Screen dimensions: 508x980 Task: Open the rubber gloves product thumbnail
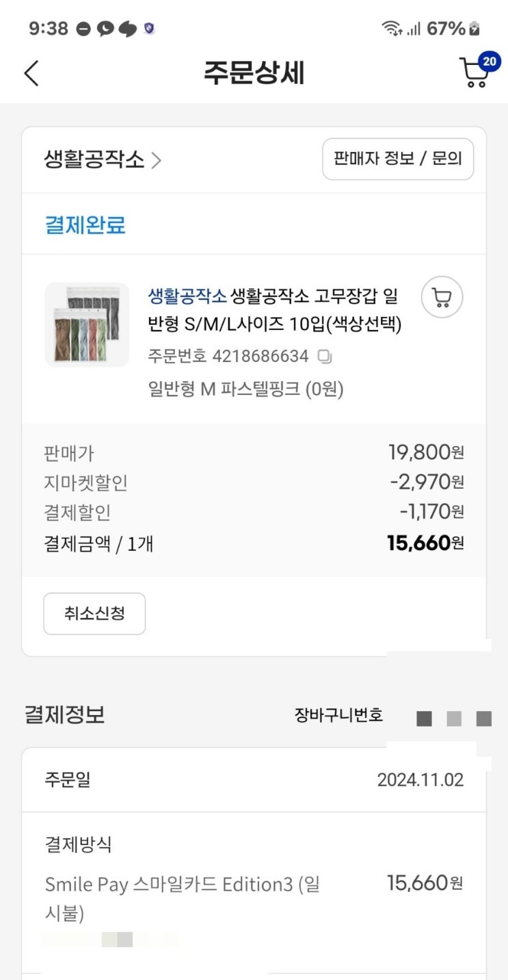[87, 324]
